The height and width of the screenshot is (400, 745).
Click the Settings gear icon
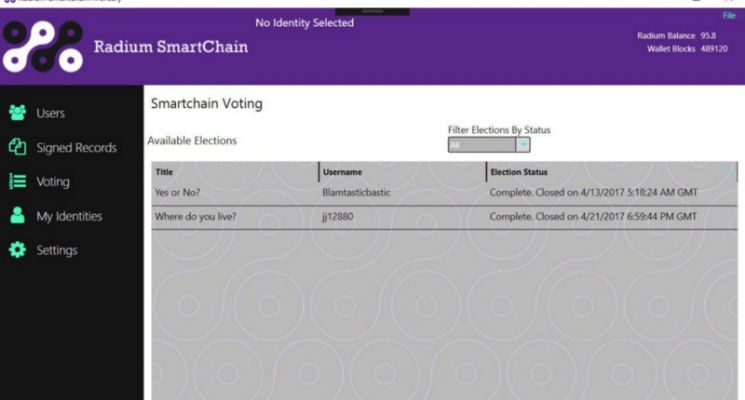coord(17,250)
